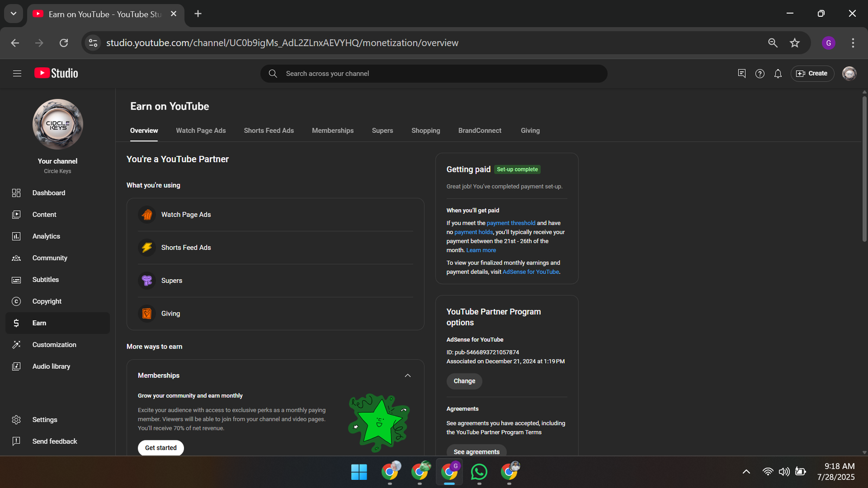
Task: Click the Set-up complete badge
Action: 518,169
